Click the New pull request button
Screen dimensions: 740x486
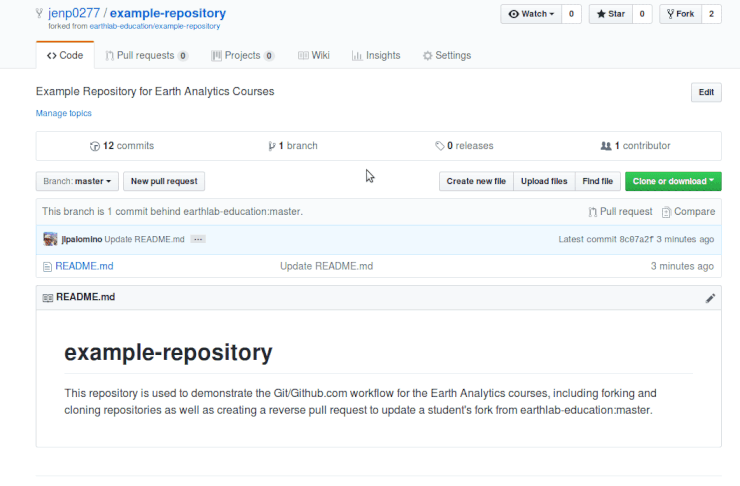click(x=164, y=181)
